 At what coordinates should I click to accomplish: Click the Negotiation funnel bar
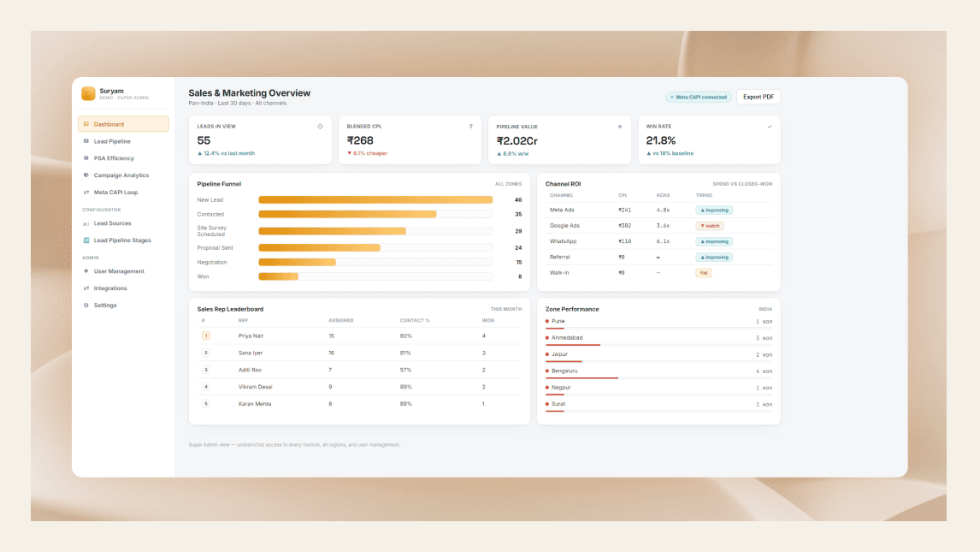tap(298, 262)
